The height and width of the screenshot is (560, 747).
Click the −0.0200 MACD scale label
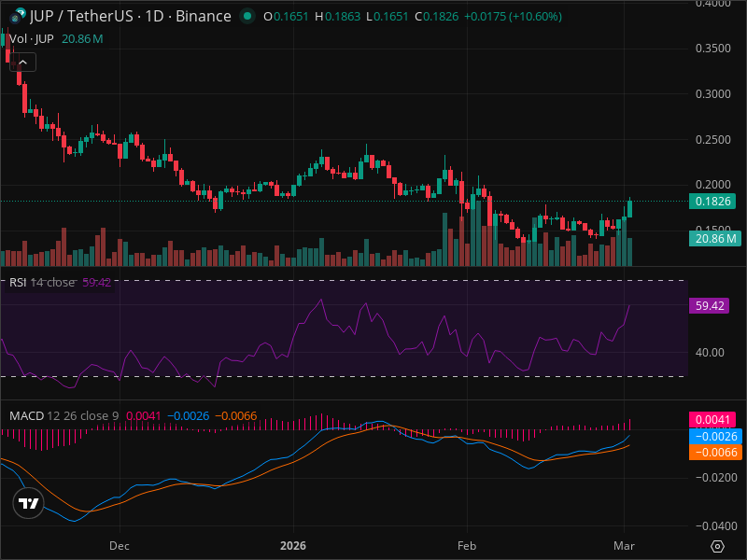(716, 478)
